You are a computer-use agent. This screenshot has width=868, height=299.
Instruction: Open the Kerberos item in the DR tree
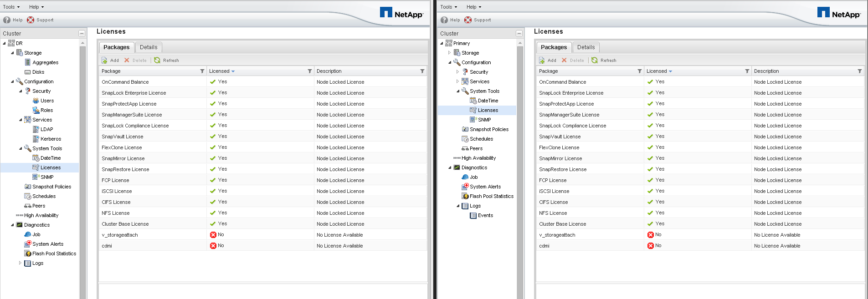click(x=51, y=139)
